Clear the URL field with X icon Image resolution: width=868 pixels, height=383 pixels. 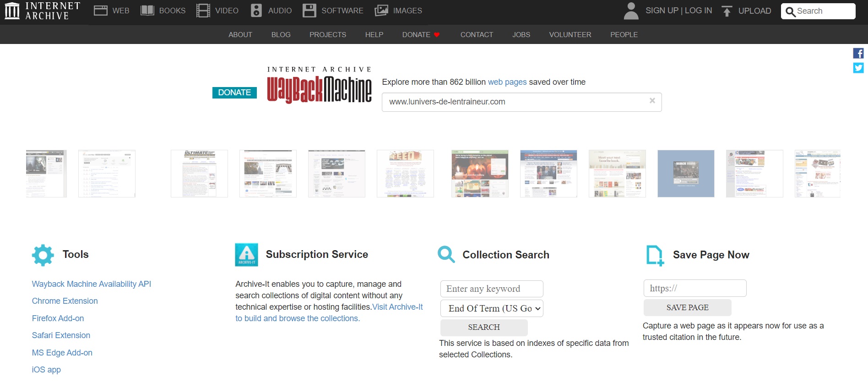tap(652, 101)
